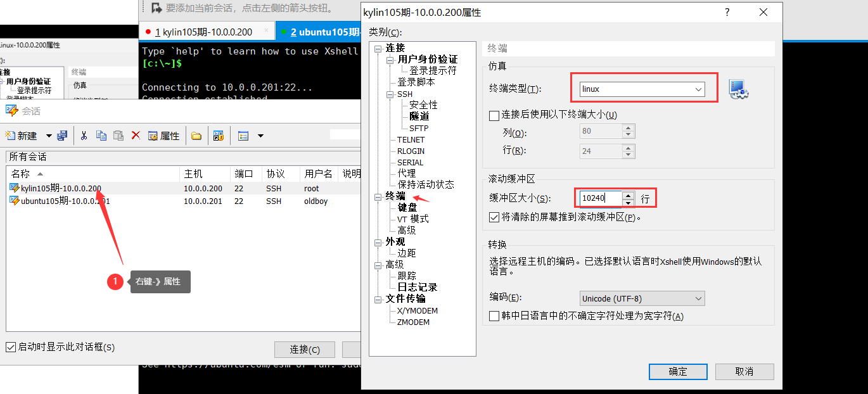868x394 pixels.
Task: Toggle 启动时显示此对话框 checkbox
Action: coord(11,347)
